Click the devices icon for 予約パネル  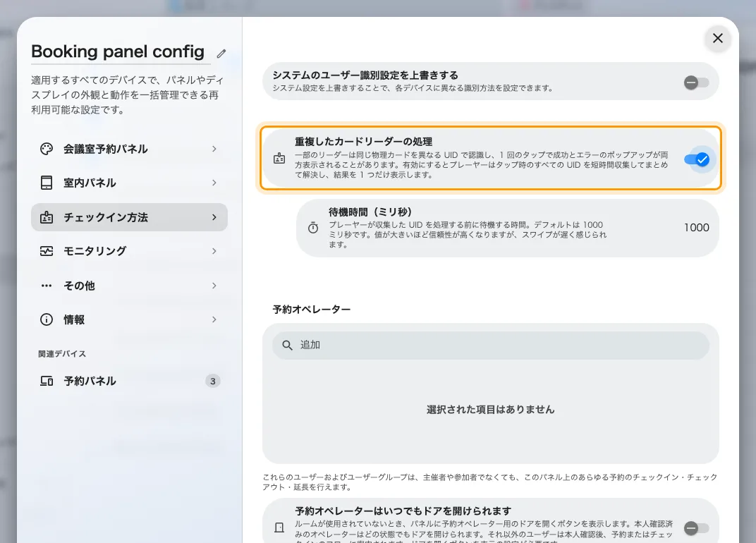47,381
